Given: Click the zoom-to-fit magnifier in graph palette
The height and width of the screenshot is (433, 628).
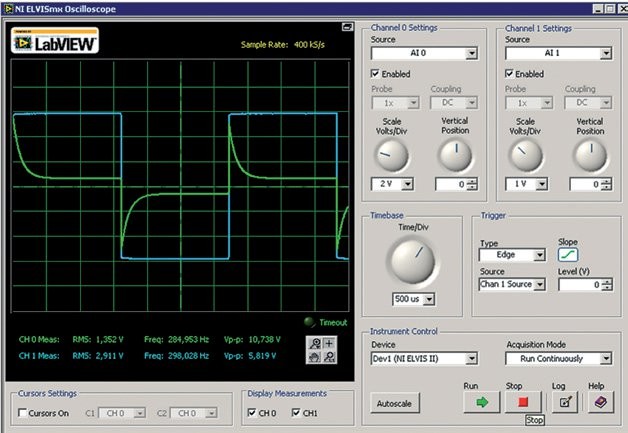Looking at the screenshot, I should point(329,356).
